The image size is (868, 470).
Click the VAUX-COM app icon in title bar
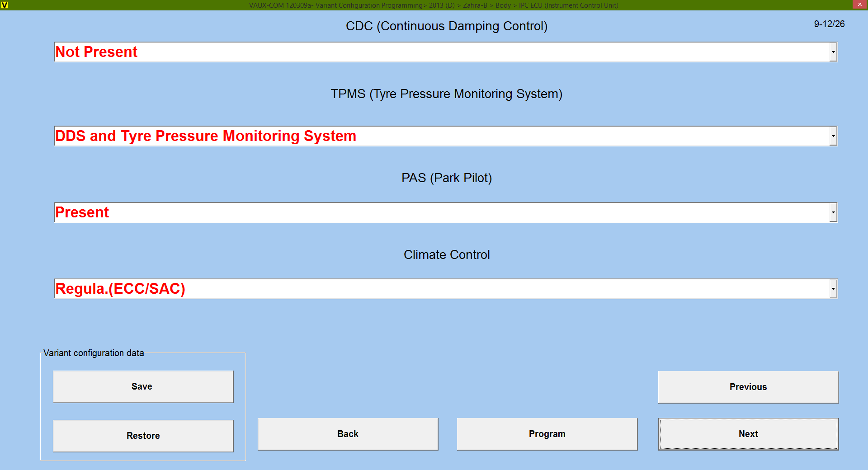5,5
